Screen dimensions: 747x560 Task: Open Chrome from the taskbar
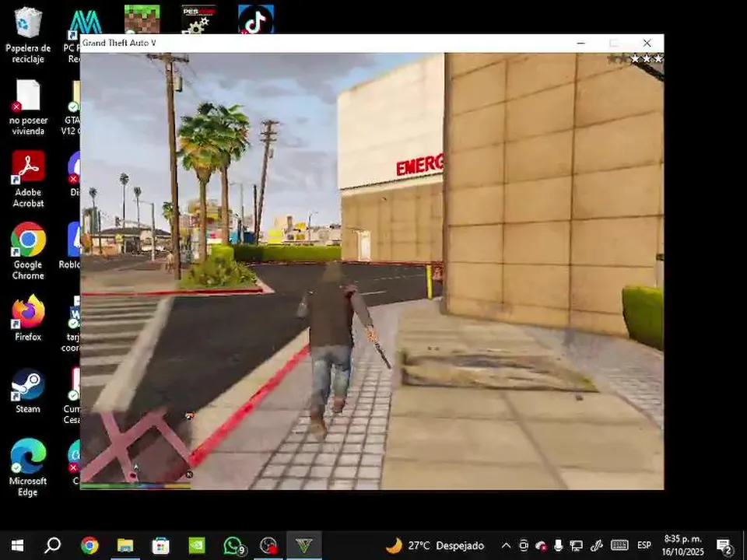pos(89,546)
